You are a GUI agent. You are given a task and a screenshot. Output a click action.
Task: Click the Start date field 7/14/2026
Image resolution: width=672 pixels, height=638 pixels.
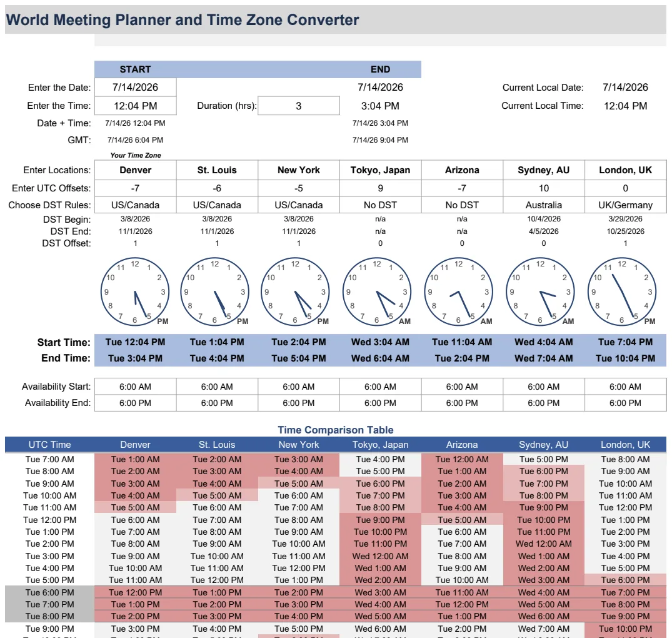tap(136, 88)
